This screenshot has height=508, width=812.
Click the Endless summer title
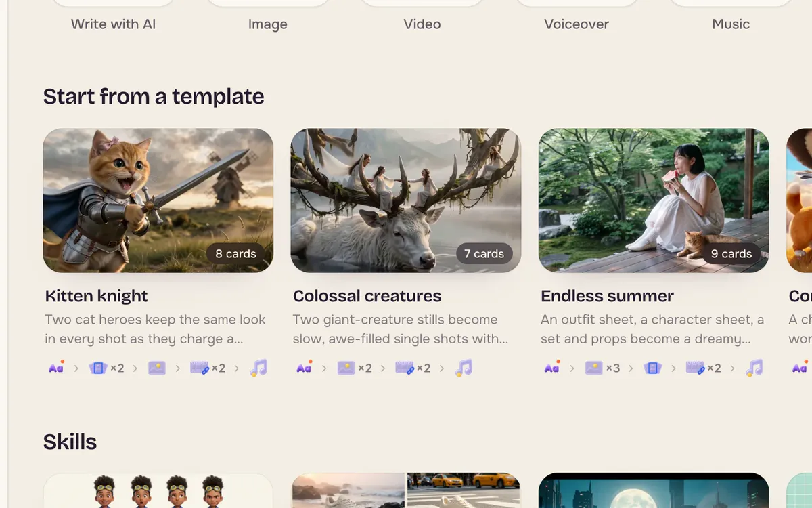click(x=608, y=296)
